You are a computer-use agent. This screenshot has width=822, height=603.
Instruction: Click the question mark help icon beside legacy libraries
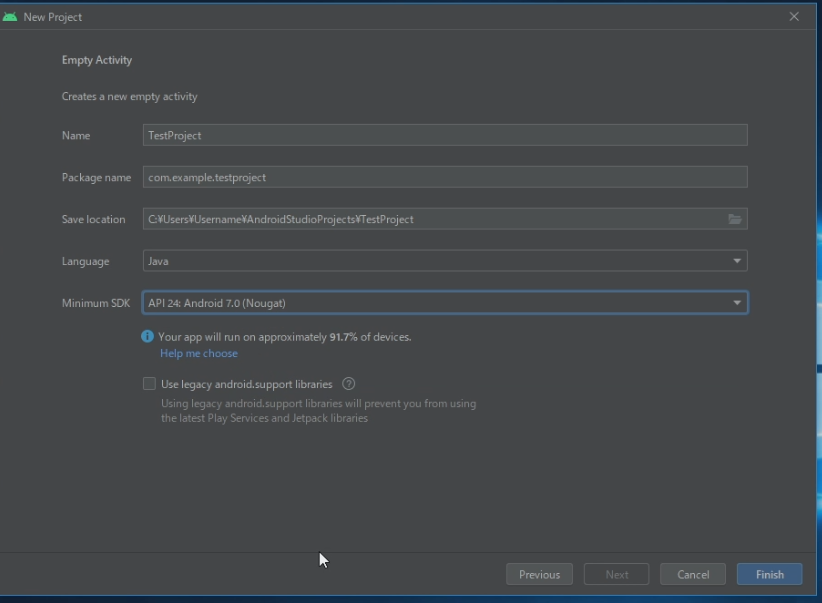349,384
